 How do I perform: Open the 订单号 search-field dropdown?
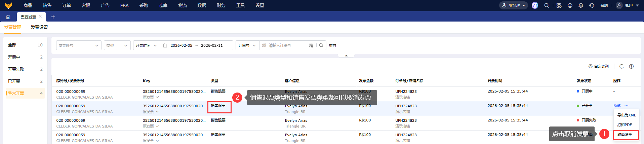coord(247,45)
